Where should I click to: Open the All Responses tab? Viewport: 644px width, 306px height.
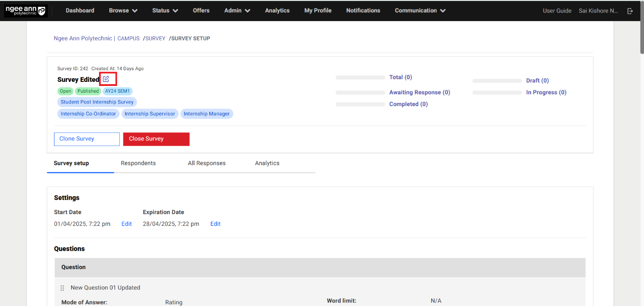pyautogui.click(x=207, y=163)
